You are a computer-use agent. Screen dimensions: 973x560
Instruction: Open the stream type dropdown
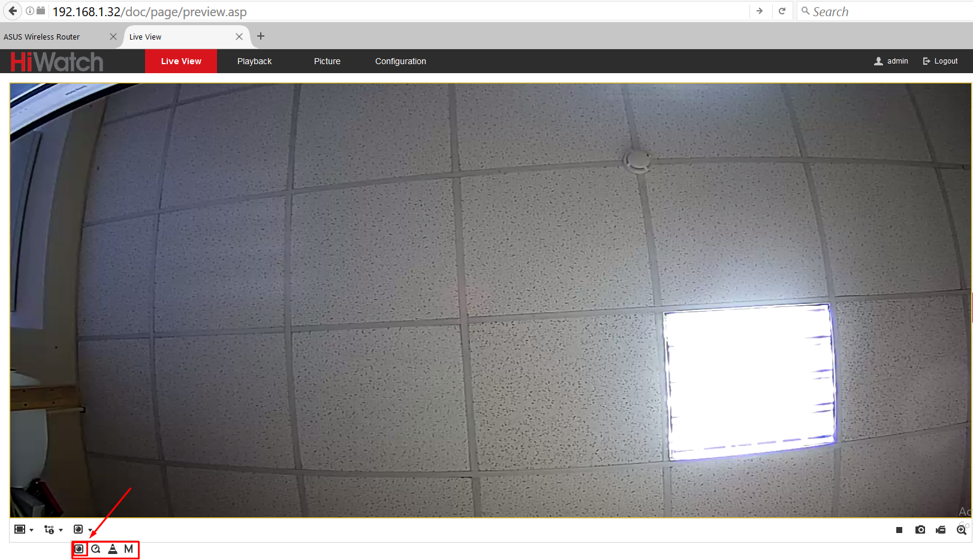(x=53, y=529)
